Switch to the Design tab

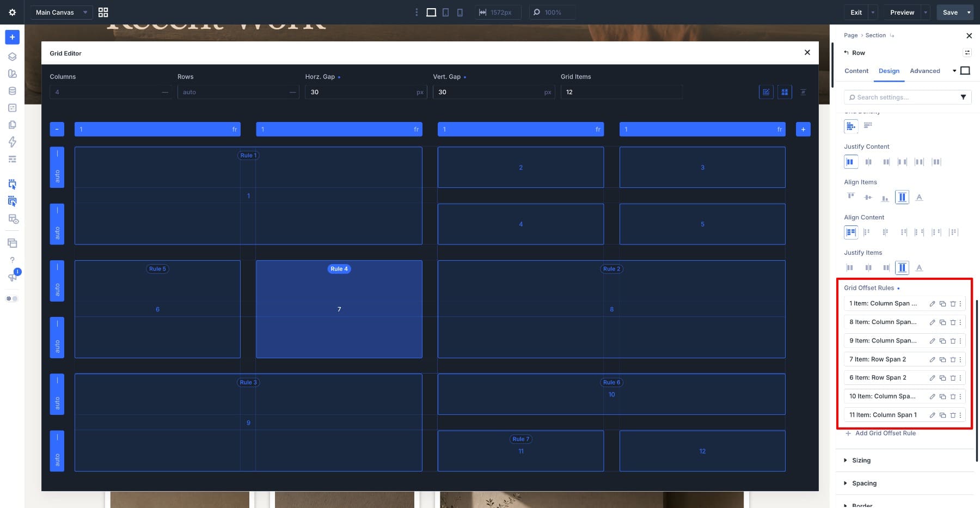889,71
